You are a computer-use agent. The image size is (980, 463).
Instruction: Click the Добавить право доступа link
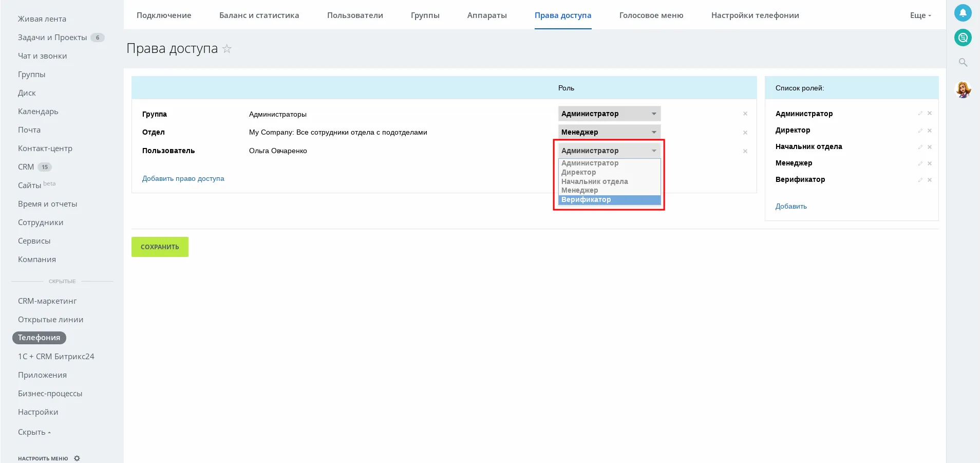tap(183, 179)
